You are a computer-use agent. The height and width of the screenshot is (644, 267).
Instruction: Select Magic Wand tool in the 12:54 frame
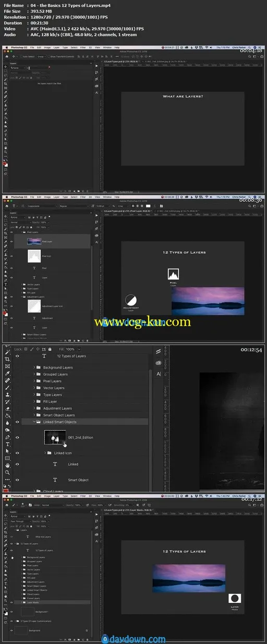click(x=7, y=352)
